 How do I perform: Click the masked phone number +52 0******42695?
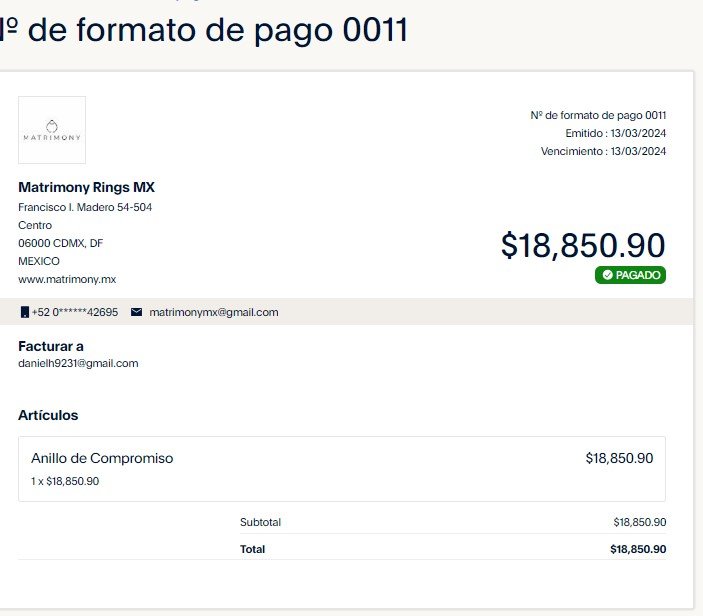75,312
